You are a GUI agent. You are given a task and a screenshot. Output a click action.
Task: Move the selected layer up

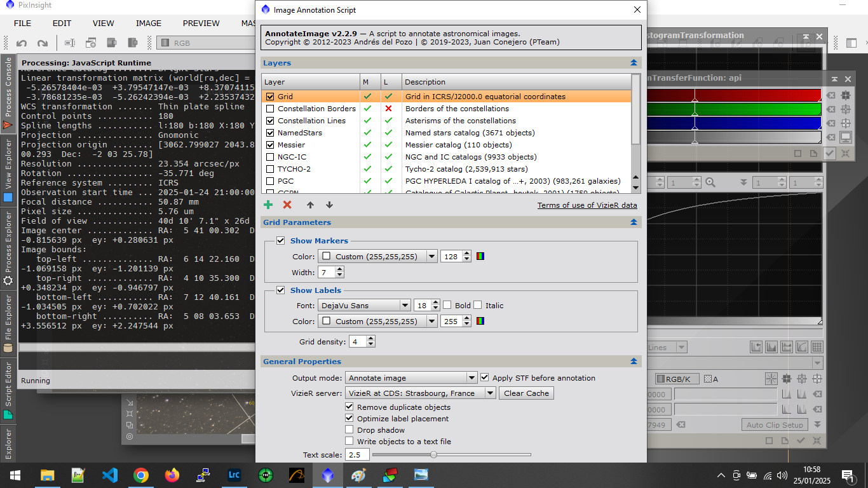(310, 205)
